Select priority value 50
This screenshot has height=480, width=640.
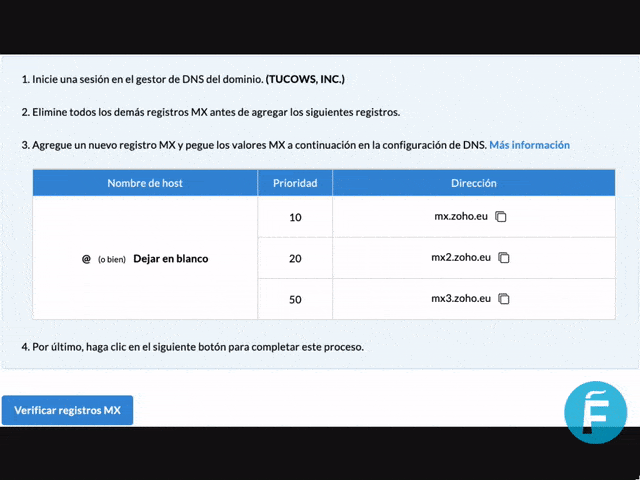point(295,300)
